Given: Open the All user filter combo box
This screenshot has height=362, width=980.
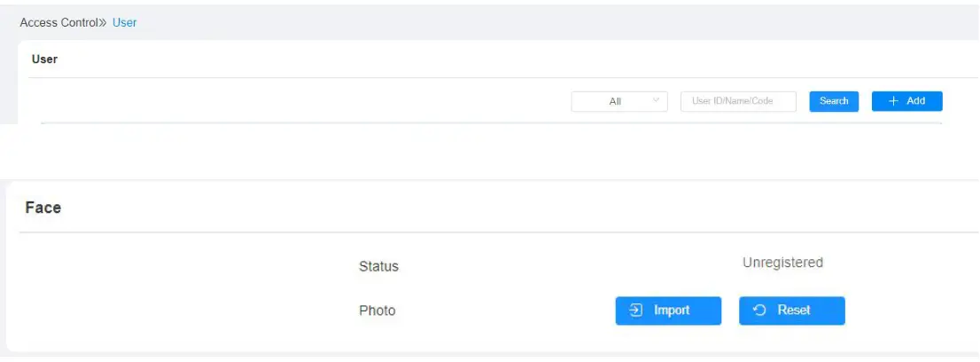Looking at the screenshot, I should 619,101.
